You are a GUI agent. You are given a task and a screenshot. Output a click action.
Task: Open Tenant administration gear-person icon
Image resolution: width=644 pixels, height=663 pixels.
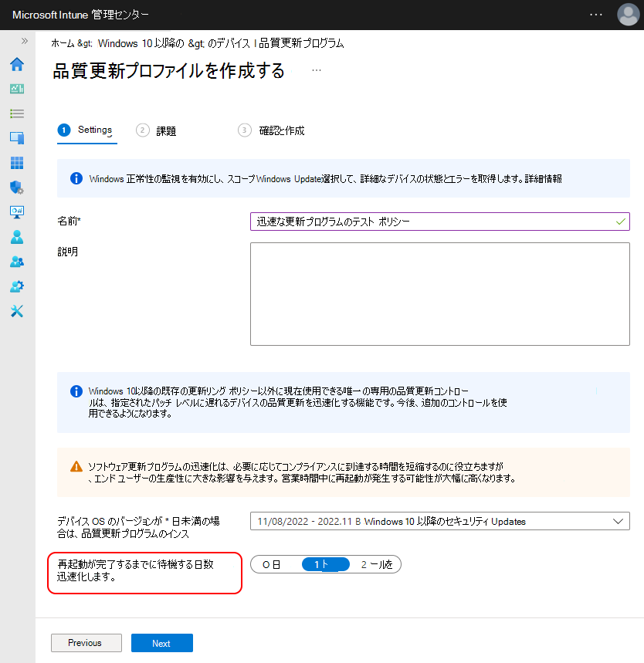tap(17, 286)
